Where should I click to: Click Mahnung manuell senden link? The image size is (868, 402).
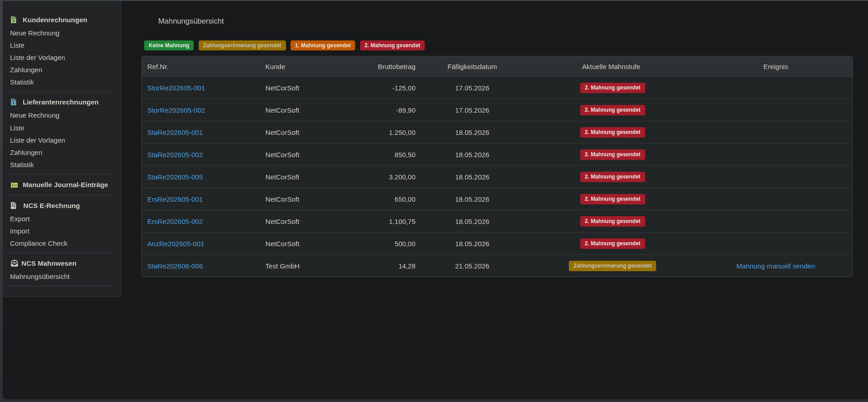pyautogui.click(x=775, y=266)
